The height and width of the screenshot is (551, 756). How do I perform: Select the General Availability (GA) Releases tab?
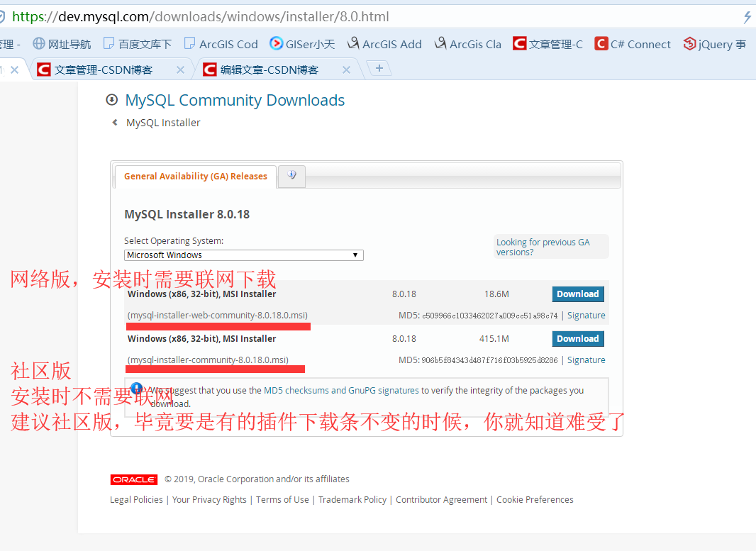pyautogui.click(x=195, y=177)
